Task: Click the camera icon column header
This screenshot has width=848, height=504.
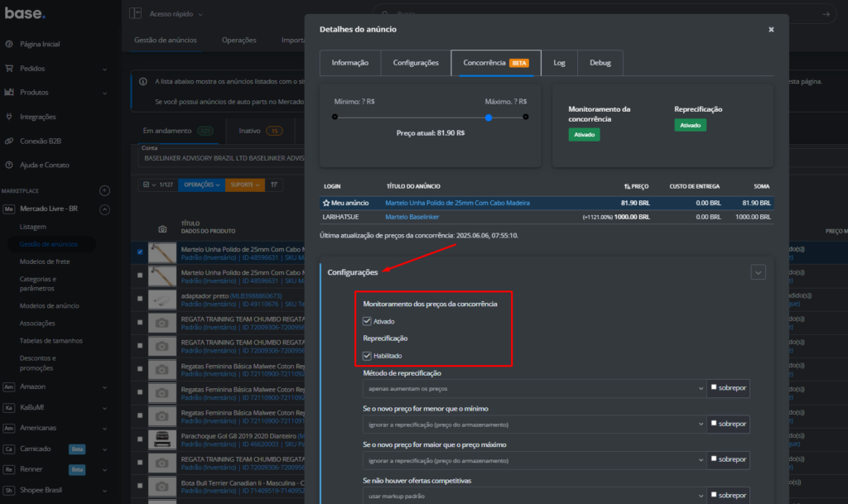Action: coord(162,229)
